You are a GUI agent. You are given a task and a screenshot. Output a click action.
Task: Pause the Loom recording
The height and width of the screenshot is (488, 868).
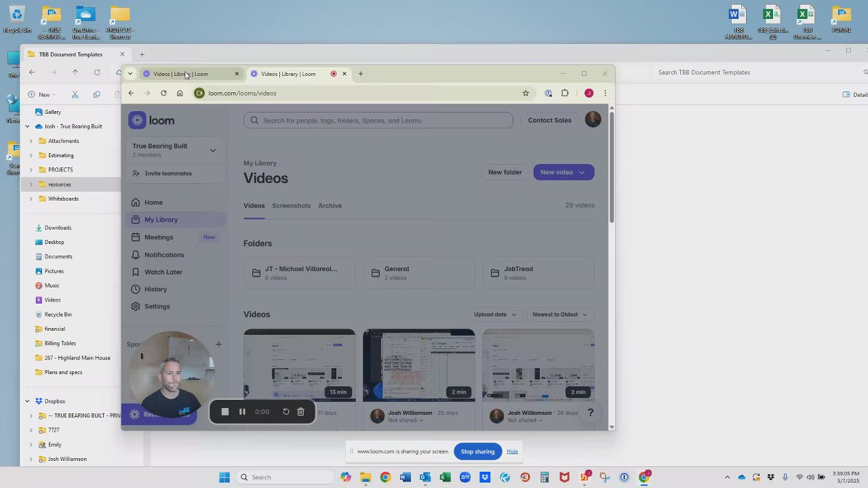pyautogui.click(x=242, y=411)
